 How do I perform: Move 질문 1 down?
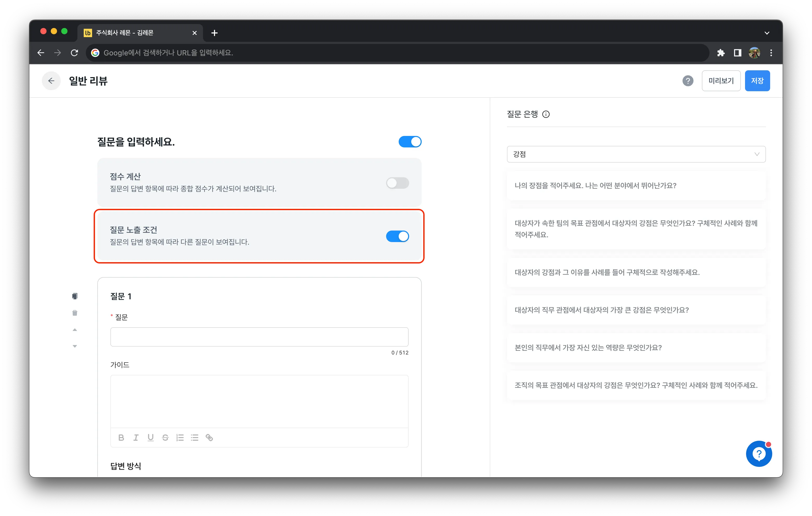75,346
